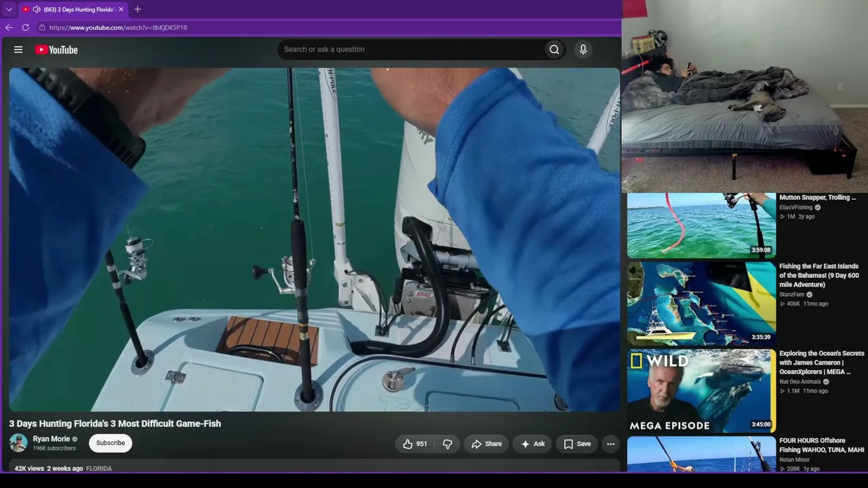
Task: Open the 'FOUR HOURS Offshore Fishing' thumbnail
Action: 701,453
